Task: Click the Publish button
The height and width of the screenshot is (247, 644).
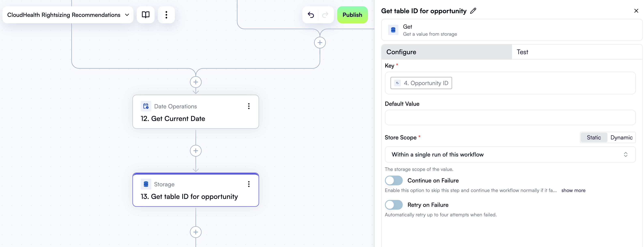Action: (352, 15)
